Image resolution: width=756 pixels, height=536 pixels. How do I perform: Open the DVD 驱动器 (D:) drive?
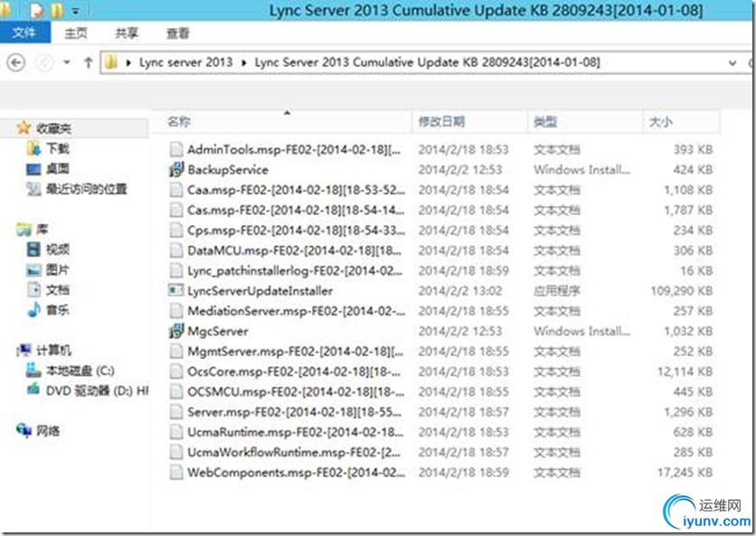97,390
